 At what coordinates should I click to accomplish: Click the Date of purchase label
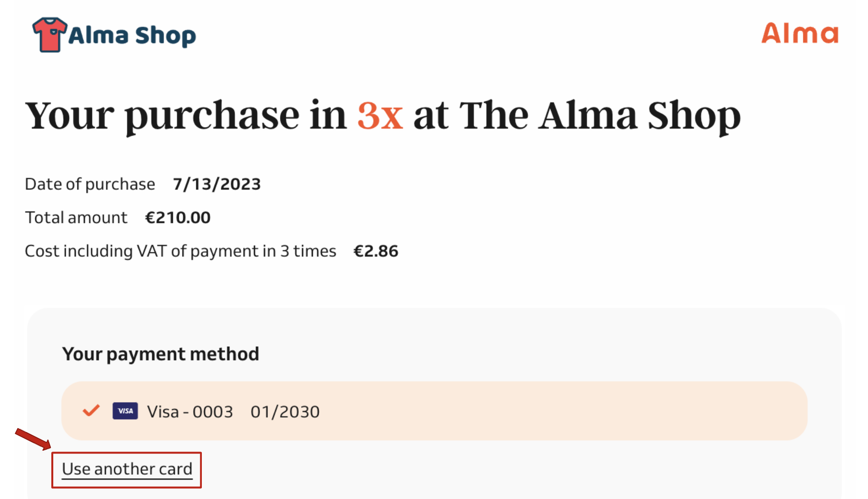[90, 184]
